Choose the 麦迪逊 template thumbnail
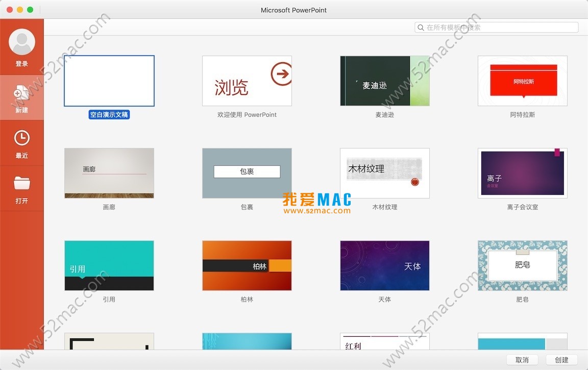Screen dimensions: 588x370 point(385,81)
